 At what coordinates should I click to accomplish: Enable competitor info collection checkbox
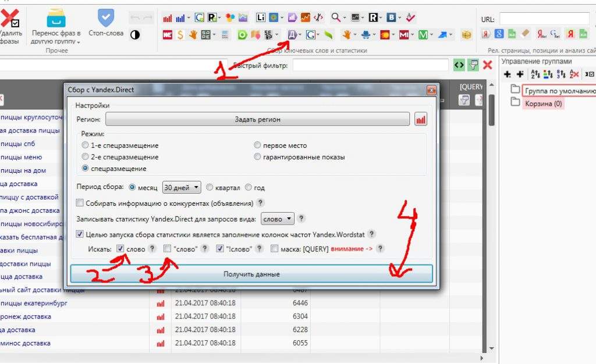pos(79,203)
